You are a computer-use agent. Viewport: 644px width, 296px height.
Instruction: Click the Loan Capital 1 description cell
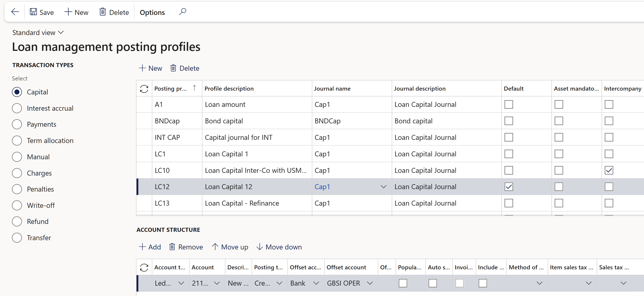pos(257,154)
